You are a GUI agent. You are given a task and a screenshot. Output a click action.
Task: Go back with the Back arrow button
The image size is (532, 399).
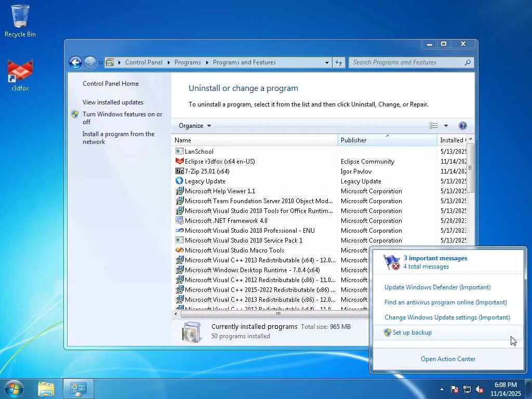(x=75, y=62)
